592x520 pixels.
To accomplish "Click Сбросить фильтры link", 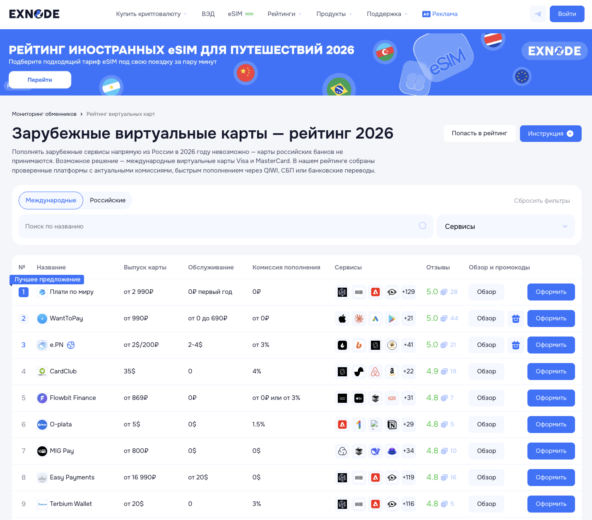I will tap(542, 201).
